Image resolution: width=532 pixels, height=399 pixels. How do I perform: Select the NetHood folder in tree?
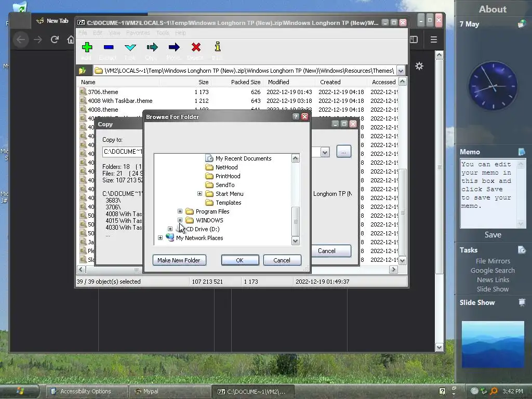coord(227,167)
